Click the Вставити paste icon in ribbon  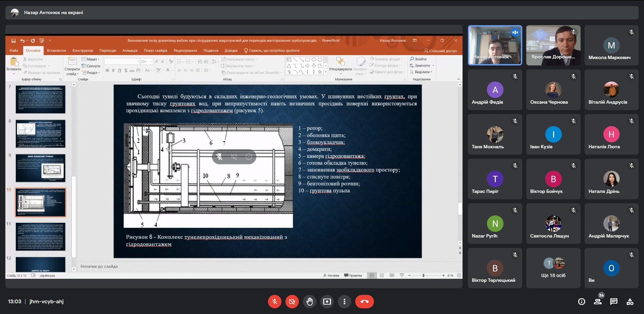14,63
